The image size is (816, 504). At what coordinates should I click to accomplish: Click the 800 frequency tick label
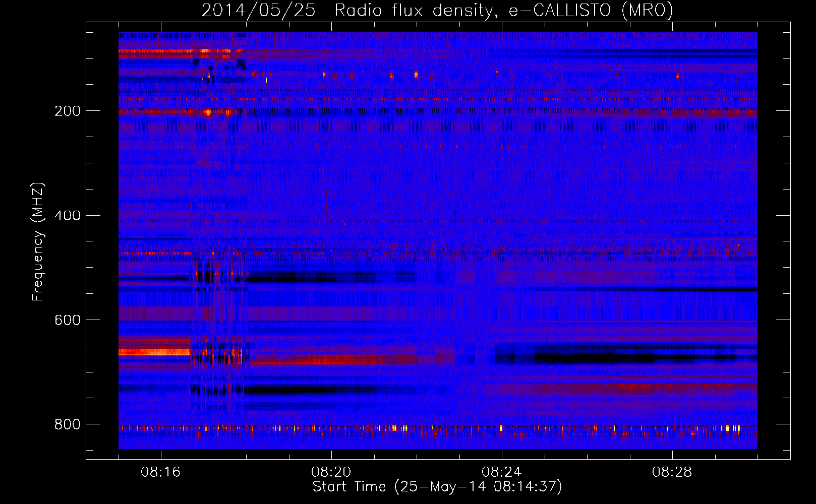pos(68,425)
